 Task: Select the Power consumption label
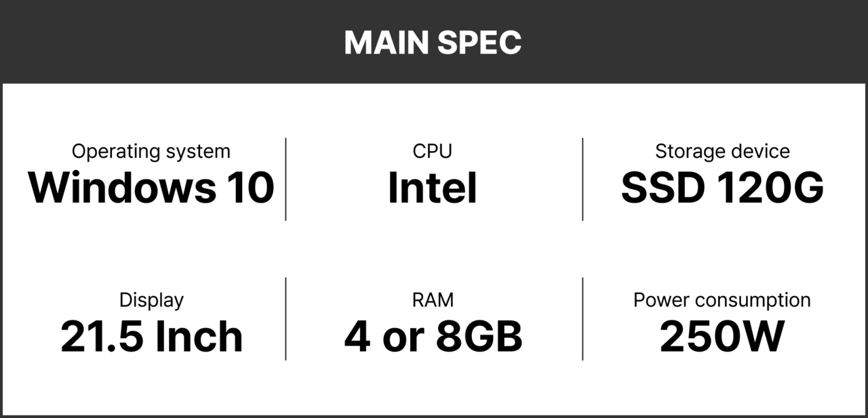point(722,299)
